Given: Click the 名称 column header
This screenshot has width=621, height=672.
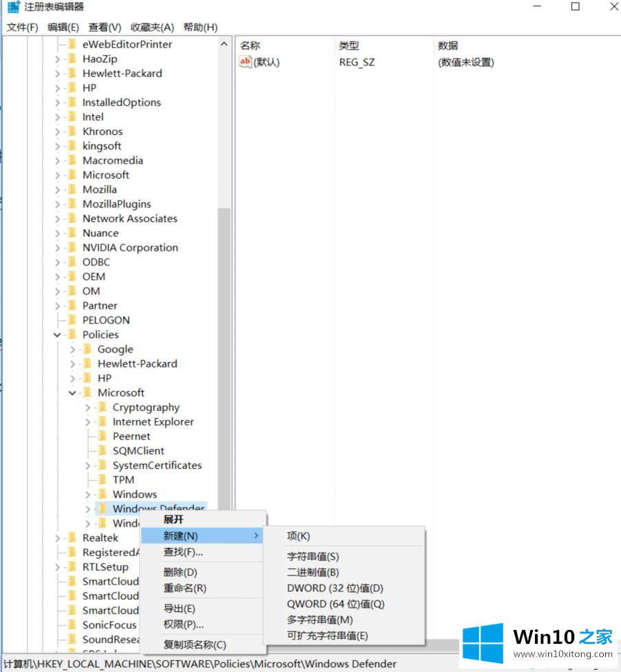Looking at the screenshot, I should [250, 45].
